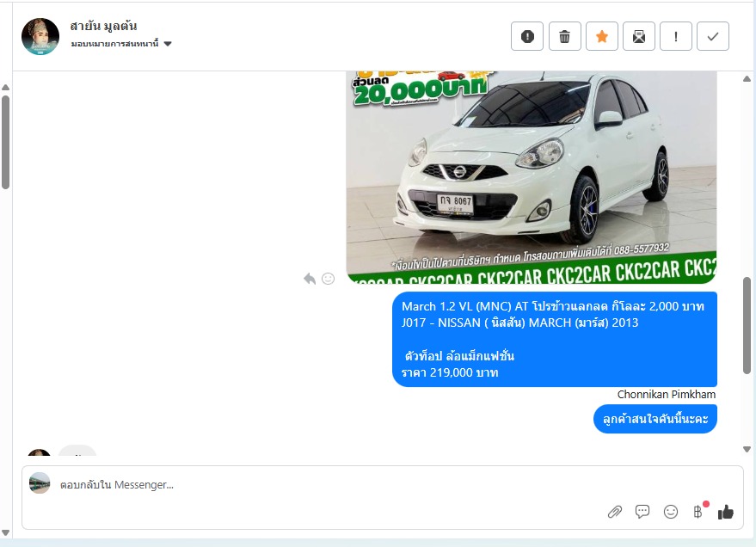
Task: Open assign conversation dropdown arrow
Action: [168, 44]
